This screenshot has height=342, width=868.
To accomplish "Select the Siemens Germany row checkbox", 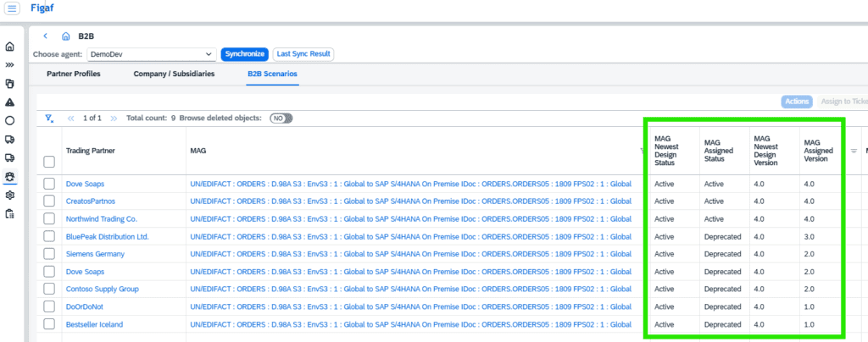I will (x=49, y=254).
